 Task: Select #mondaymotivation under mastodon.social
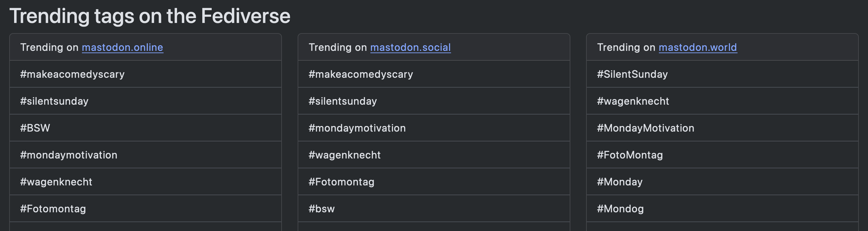point(434,128)
